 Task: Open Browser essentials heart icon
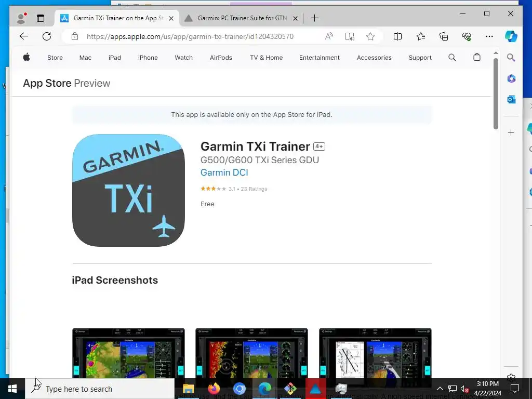[467, 36]
